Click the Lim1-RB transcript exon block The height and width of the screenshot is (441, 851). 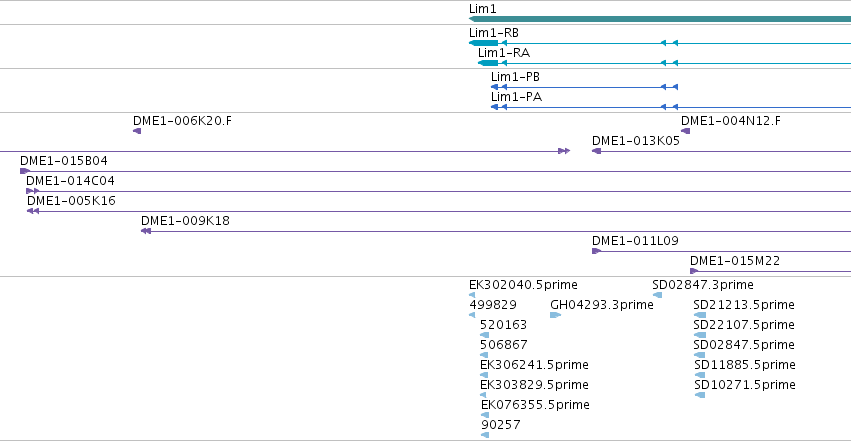click(x=484, y=43)
